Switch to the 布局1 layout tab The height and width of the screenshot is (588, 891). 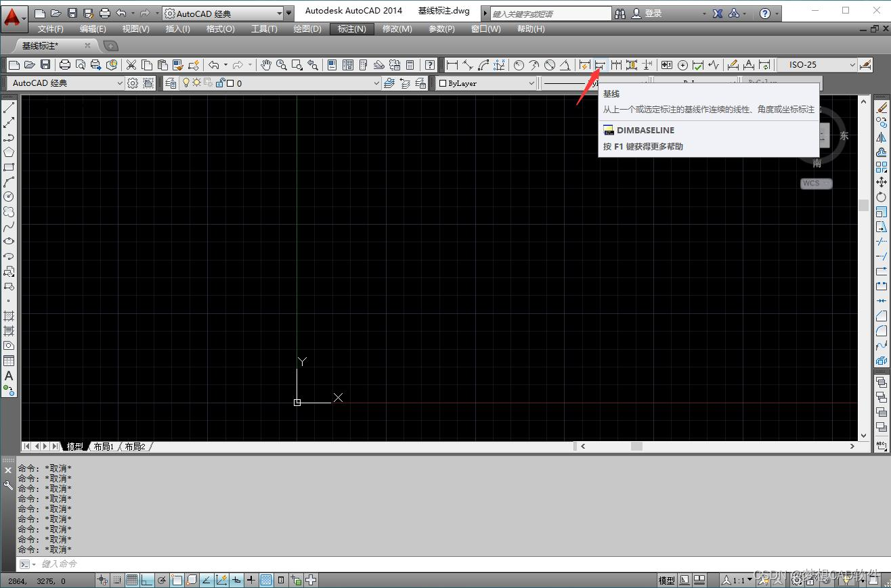click(x=104, y=447)
